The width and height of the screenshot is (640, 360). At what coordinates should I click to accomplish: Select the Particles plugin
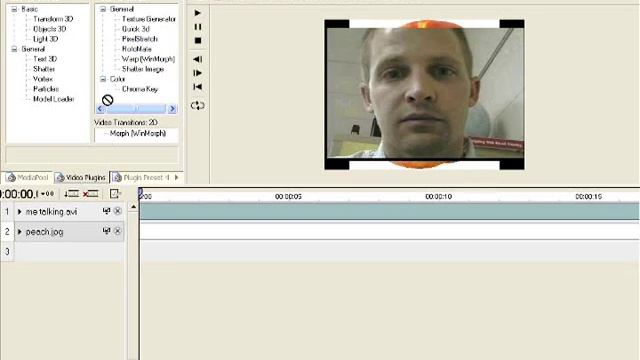coord(46,89)
